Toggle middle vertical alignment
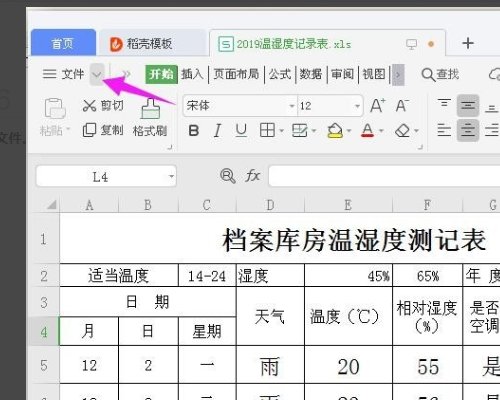500x400 pixels. pyautogui.click(x=468, y=106)
